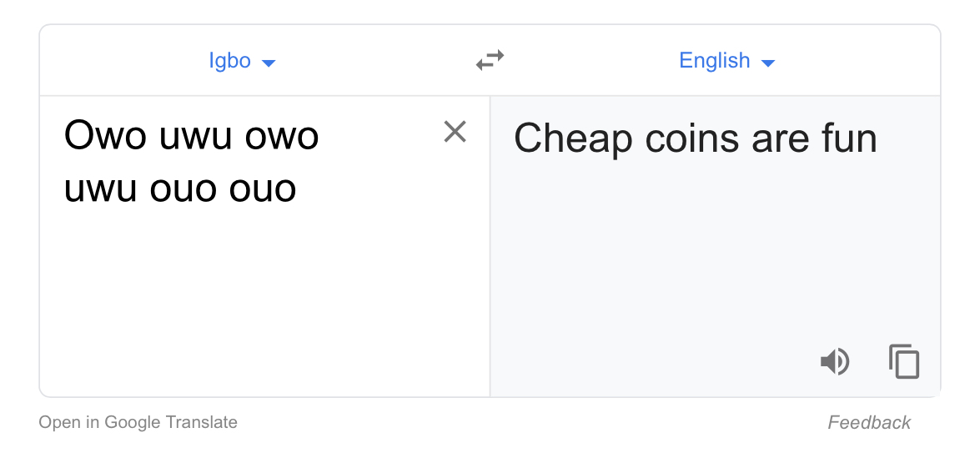The height and width of the screenshot is (463, 980).
Task: Follow the Open in Google Translate link
Action: tap(138, 422)
